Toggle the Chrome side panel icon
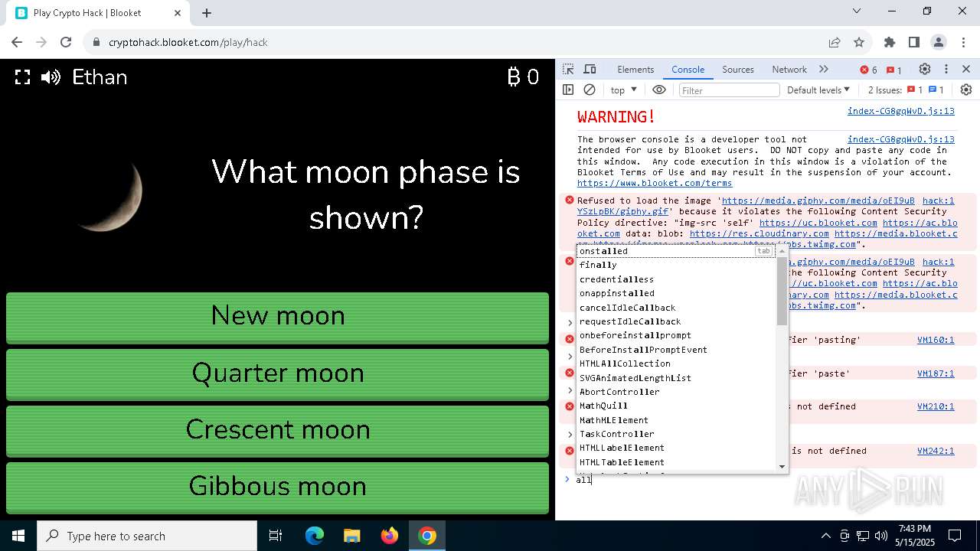The height and width of the screenshot is (551, 980). pyautogui.click(x=914, y=42)
